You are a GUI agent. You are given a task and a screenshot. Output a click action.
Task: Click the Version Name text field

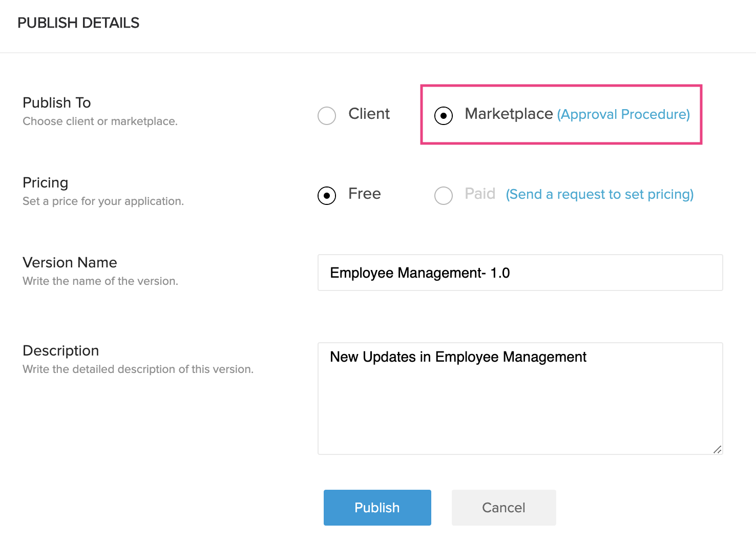[x=520, y=273]
